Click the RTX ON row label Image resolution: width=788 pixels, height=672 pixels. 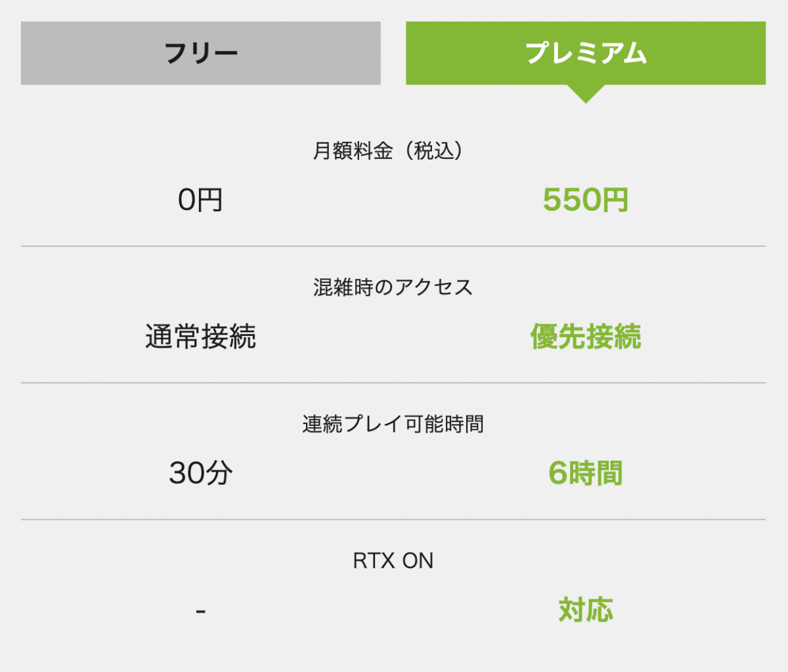click(x=393, y=560)
